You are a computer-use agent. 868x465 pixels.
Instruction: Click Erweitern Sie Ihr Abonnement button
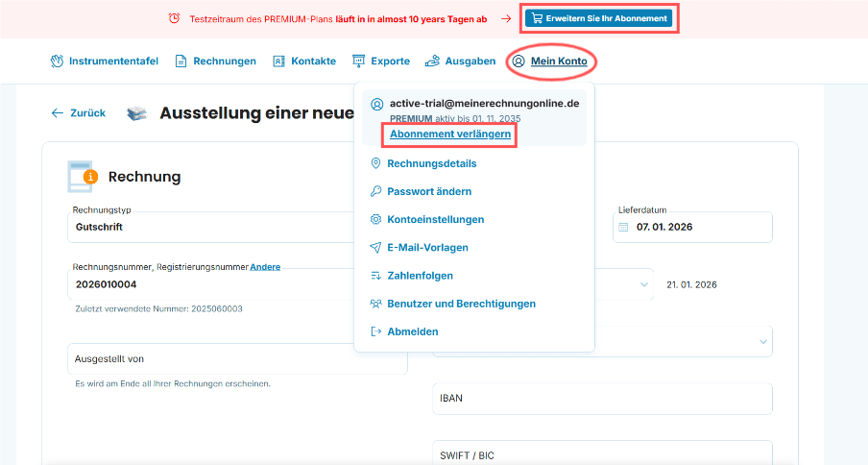(599, 18)
